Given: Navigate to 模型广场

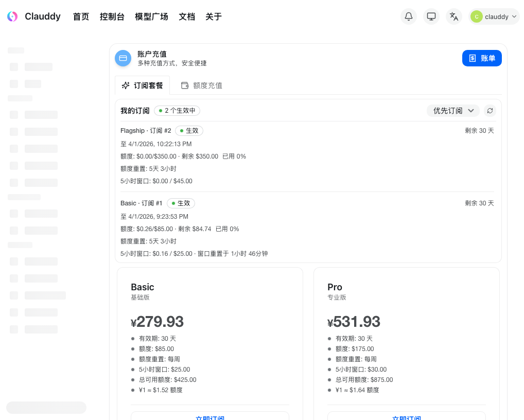Looking at the screenshot, I should pyautogui.click(x=151, y=16).
